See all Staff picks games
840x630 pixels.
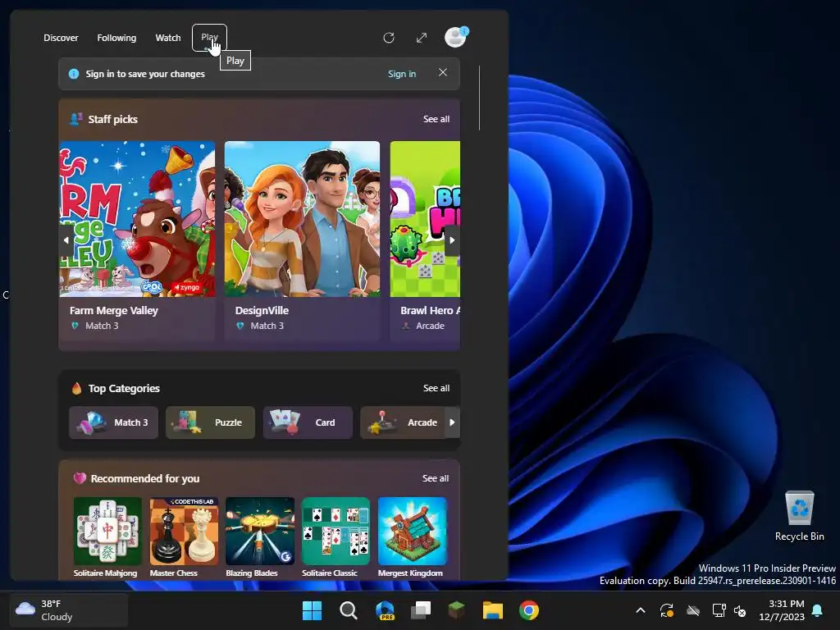[x=436, y=119]
